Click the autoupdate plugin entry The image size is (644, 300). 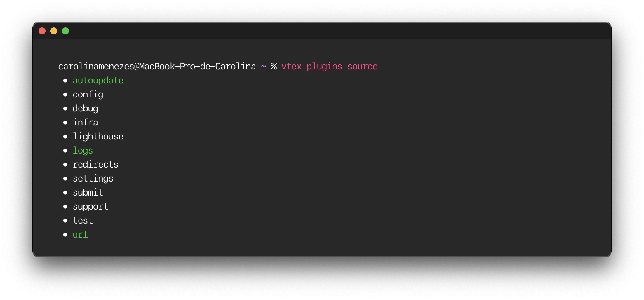pyautogui.click(x=98, y=80)
